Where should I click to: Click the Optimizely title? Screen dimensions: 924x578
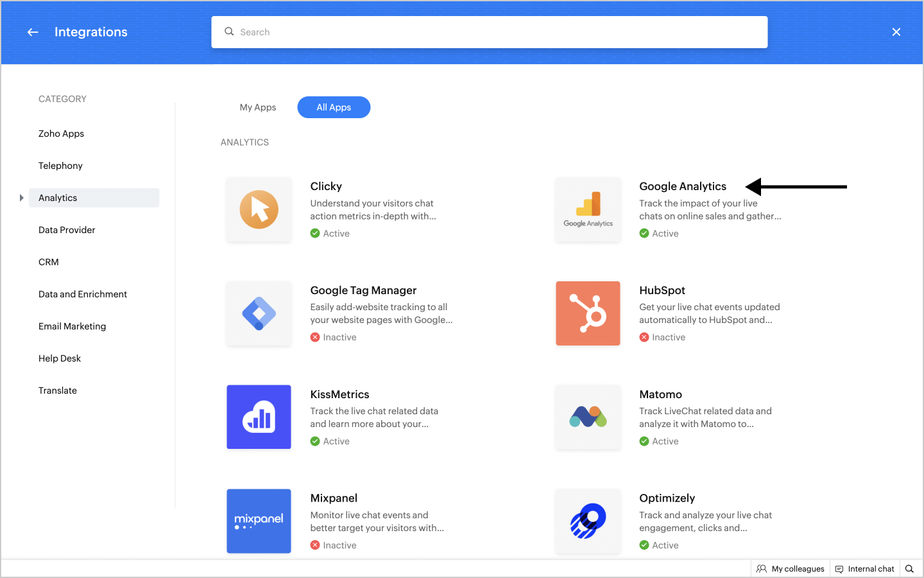[x=667, y=498]
